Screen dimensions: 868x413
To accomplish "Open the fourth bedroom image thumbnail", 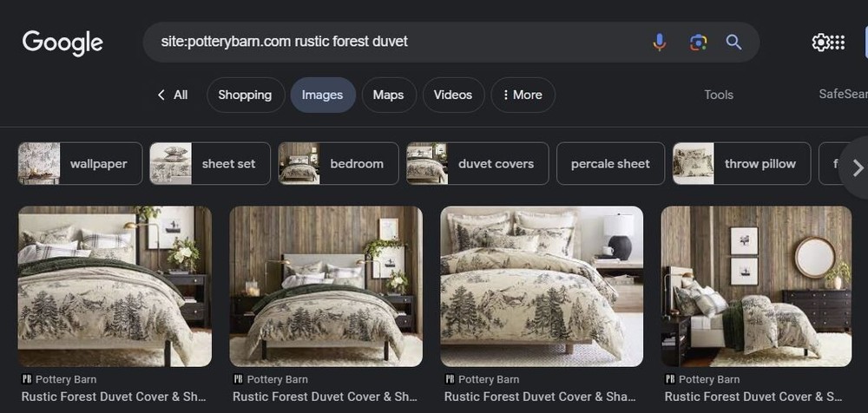I will click(x=756, y=286).
